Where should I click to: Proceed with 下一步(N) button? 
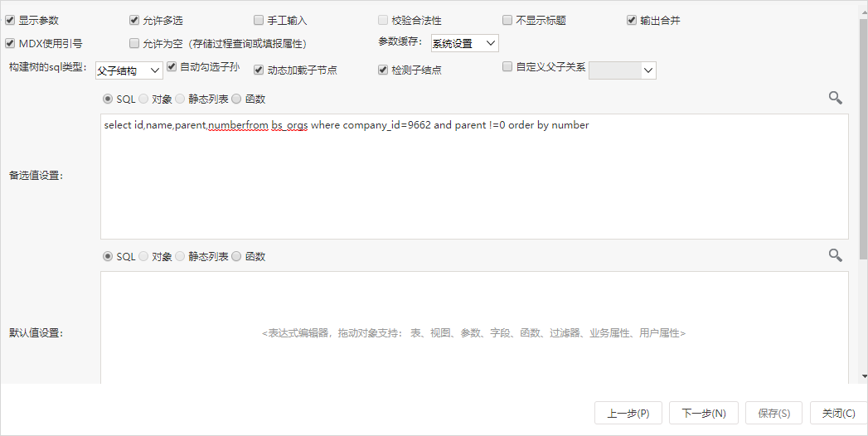(704, 413)
